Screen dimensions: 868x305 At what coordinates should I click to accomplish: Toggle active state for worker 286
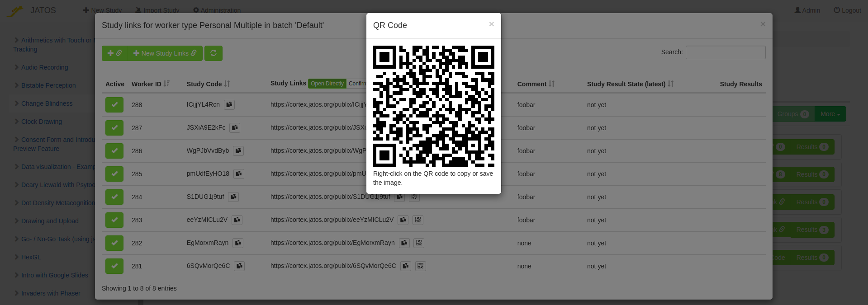(x=114, y=151)
